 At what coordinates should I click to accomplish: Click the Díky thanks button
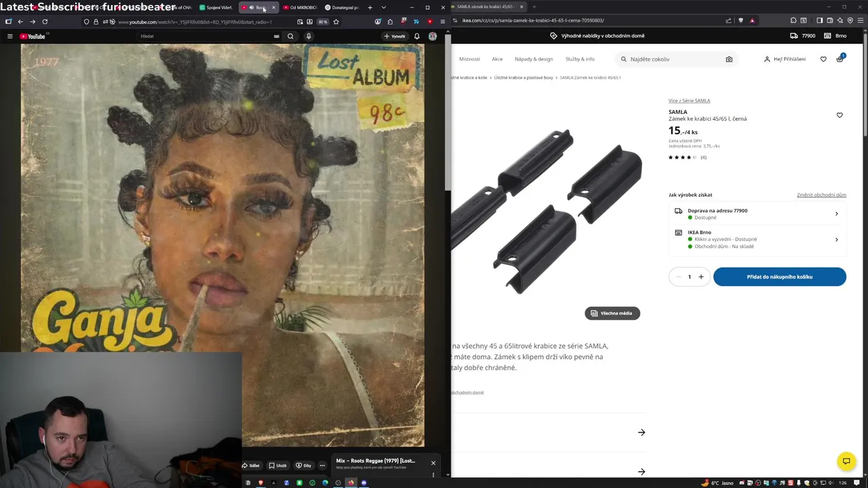[303, 466]
